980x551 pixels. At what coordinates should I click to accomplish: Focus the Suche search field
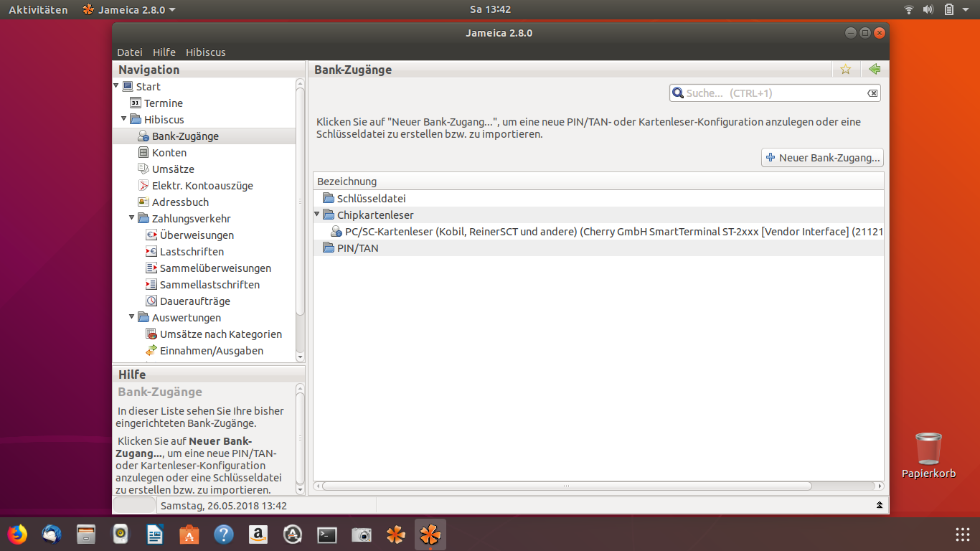[775, 93]
